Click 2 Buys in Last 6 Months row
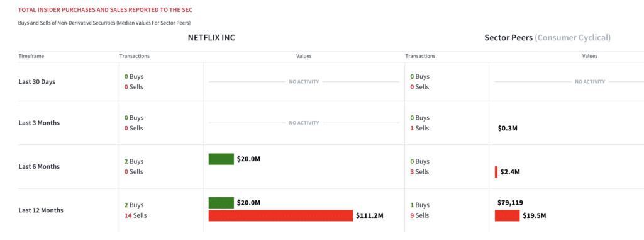Screen dimensions: 644x240 click(x=134, y=161)
